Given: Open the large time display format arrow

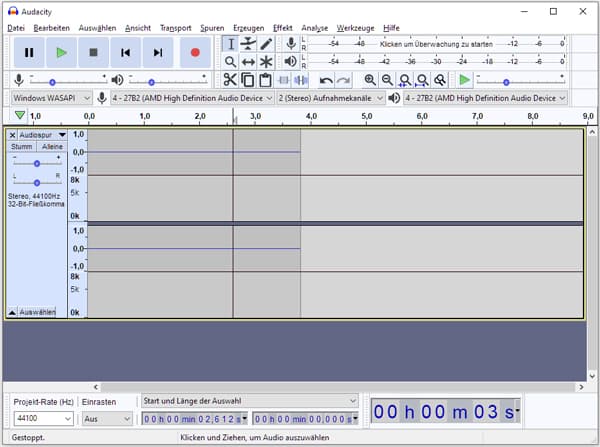Looking at the screenshot, I should click(518, 411).
